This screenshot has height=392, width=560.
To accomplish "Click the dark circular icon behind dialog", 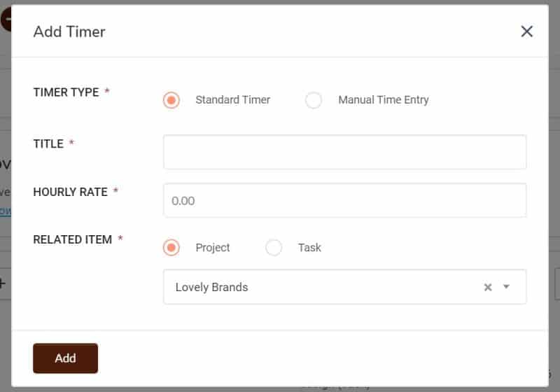I will point(6,20).
